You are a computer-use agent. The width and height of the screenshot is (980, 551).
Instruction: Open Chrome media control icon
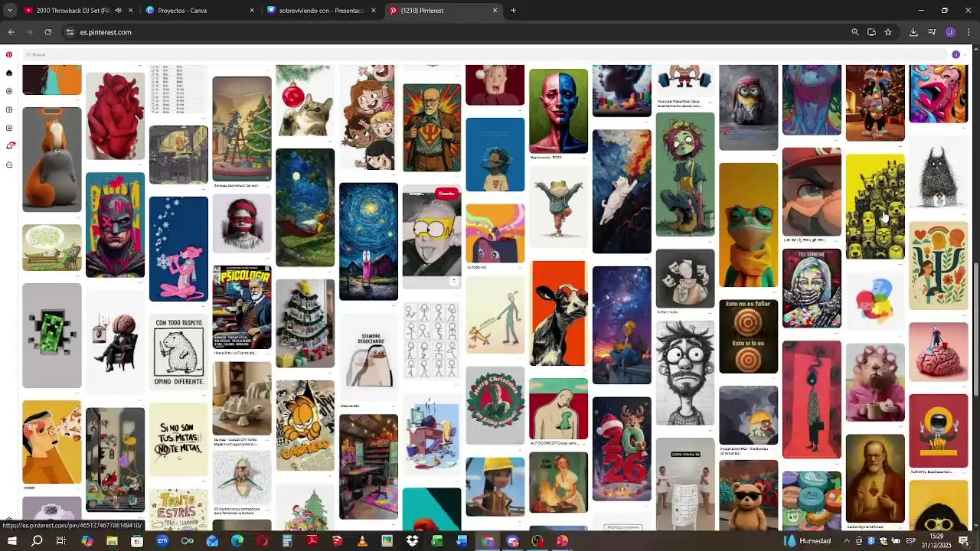[932, 32]
